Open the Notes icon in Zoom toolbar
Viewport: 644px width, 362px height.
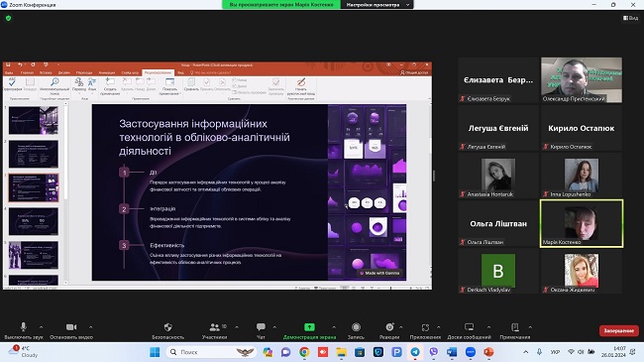(x=514, y=327)
